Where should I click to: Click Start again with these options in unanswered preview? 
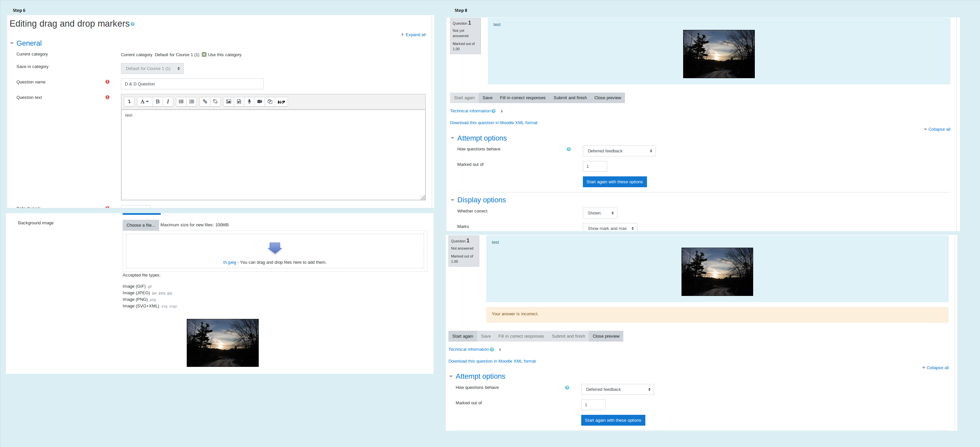click(x=615, y=182)
